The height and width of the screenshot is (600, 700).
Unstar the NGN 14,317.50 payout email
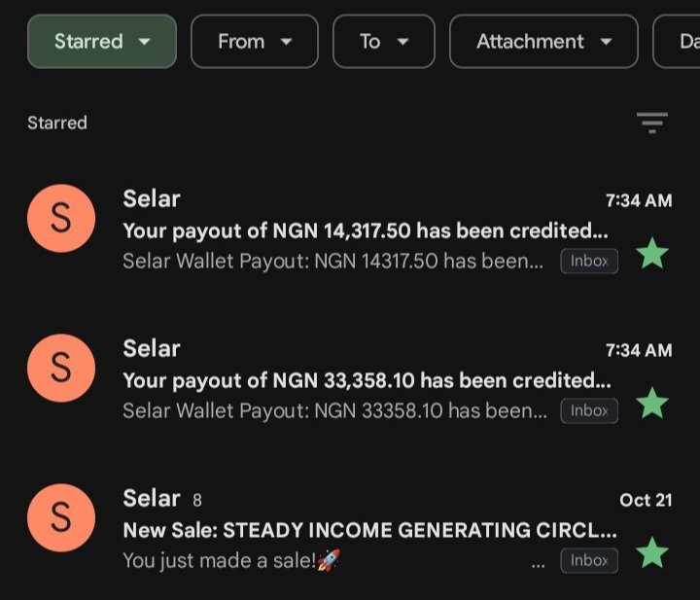(652, 253)
